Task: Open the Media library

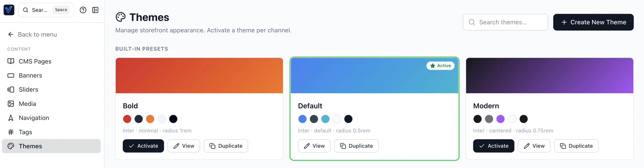Action: point(27,104)
